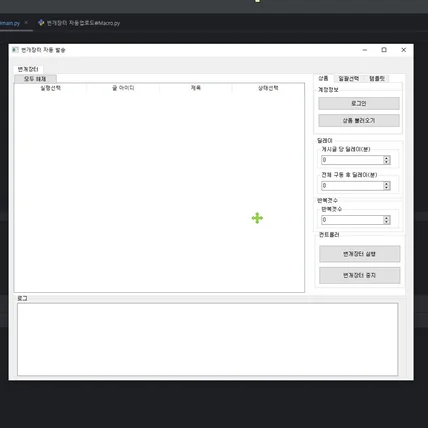Decrease the 전체 구동 후 딜레이 spinner value
The width and height of the screenshot is (428, 428).
click(387, 188)
